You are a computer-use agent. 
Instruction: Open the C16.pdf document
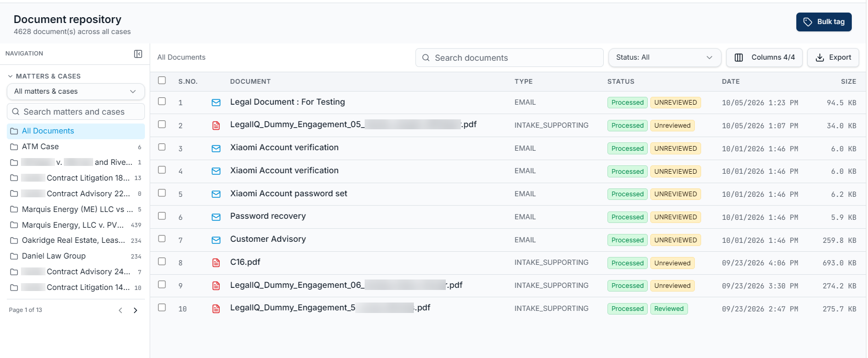(245, 262)
